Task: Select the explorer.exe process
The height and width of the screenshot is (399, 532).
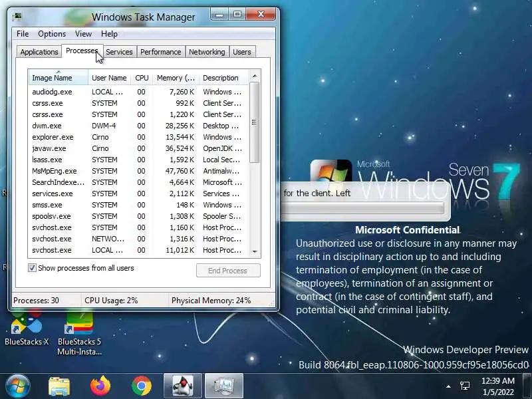Action: pos(138,137)
